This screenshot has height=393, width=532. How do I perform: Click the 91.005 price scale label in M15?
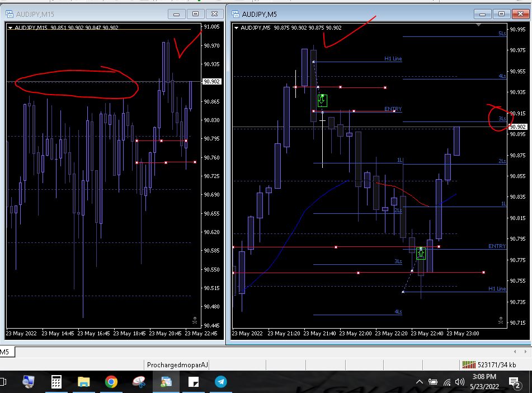211,26
